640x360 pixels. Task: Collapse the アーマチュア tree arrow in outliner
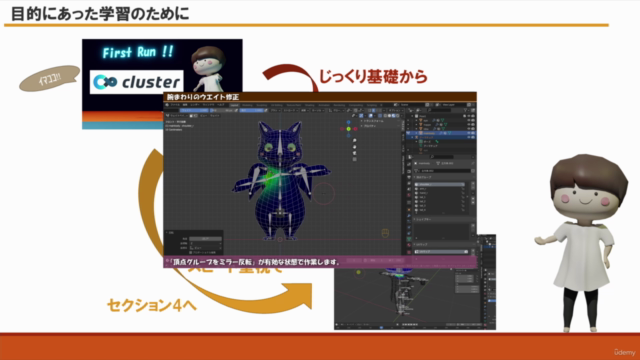(x=412, y=137)
